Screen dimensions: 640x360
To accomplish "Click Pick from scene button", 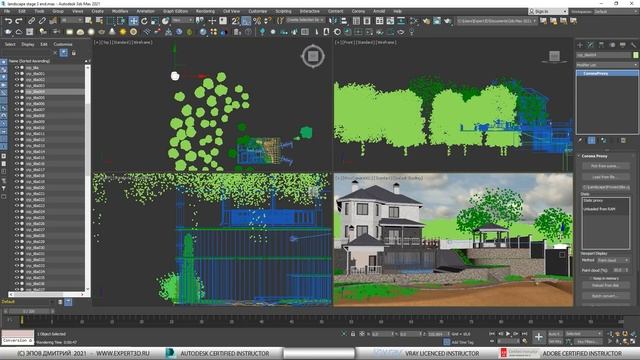I will click(x=605, y=166).
